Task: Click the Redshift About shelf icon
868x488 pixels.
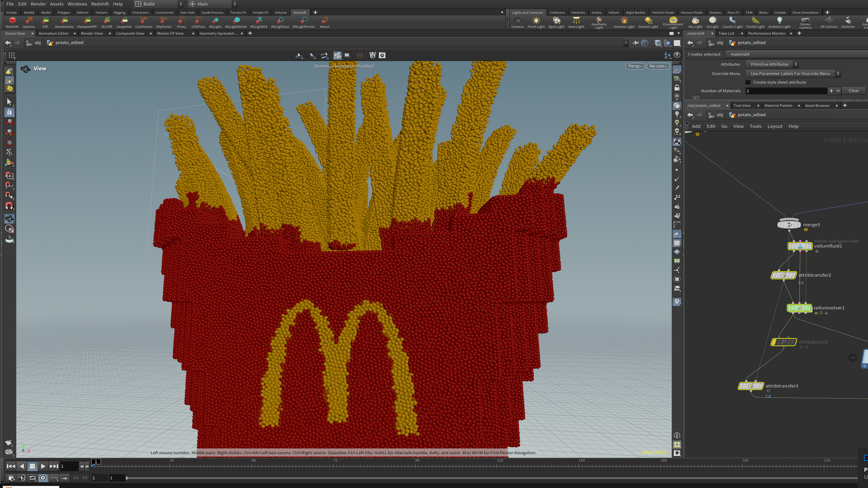Action: (325, 23)
